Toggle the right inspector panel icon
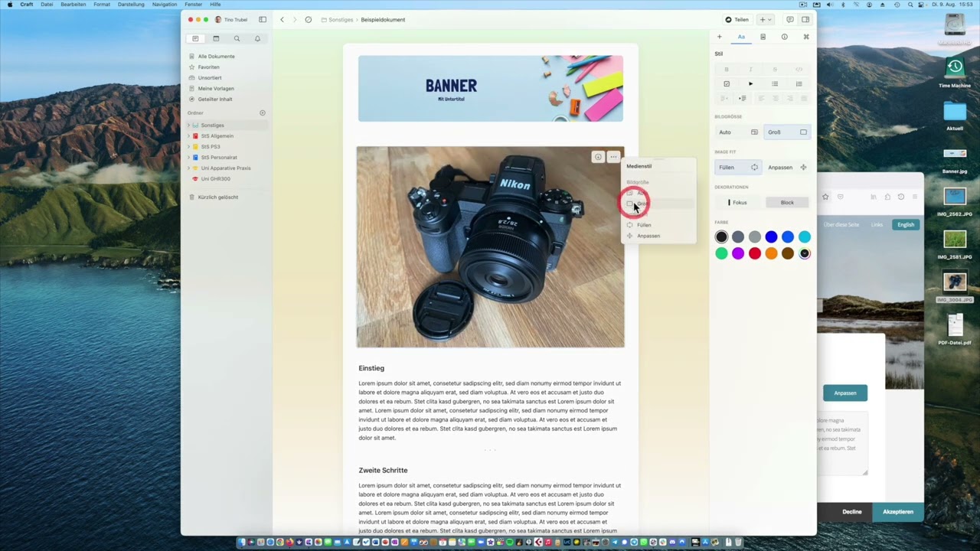 click(x=805, y=19)
